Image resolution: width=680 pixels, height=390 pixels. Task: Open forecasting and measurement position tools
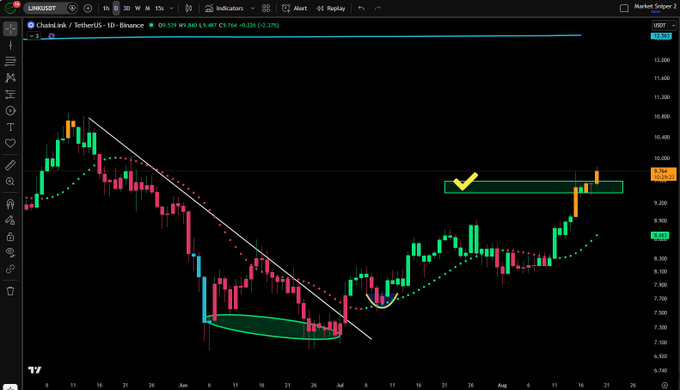10,94
